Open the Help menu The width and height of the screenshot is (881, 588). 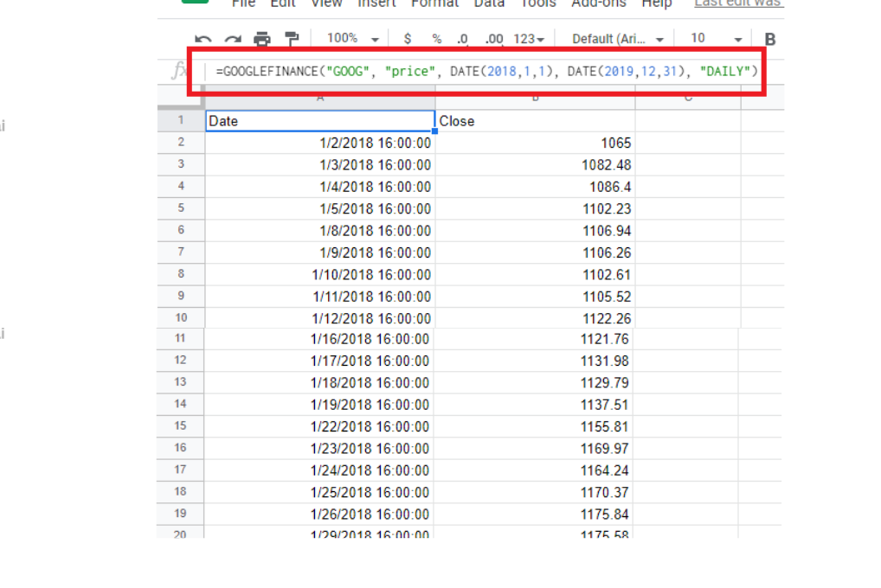click(657, 4)
